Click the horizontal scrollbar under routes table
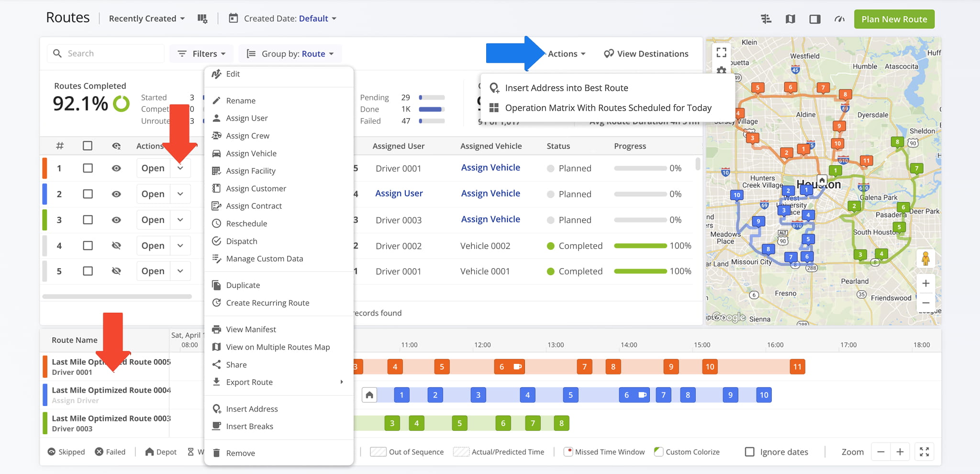 point(117,297)
